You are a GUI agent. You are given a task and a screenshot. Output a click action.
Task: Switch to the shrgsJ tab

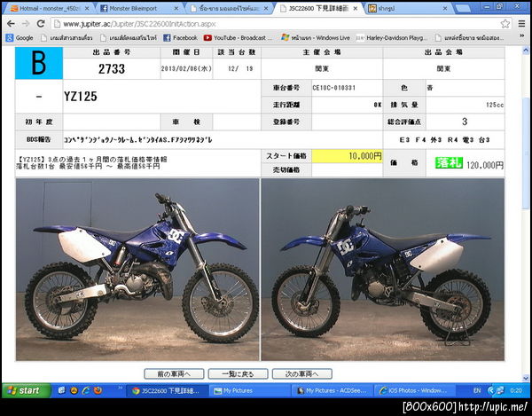point(407,9)
